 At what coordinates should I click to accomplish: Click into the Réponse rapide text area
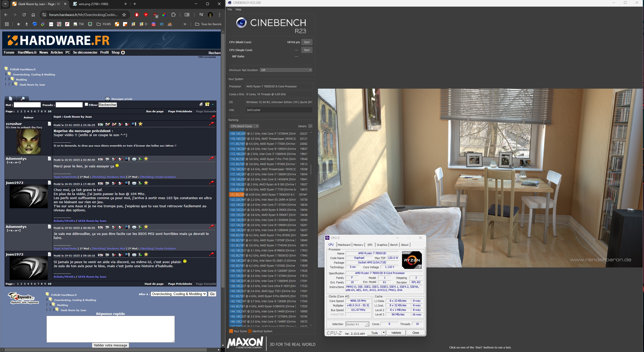coord(110,329)
